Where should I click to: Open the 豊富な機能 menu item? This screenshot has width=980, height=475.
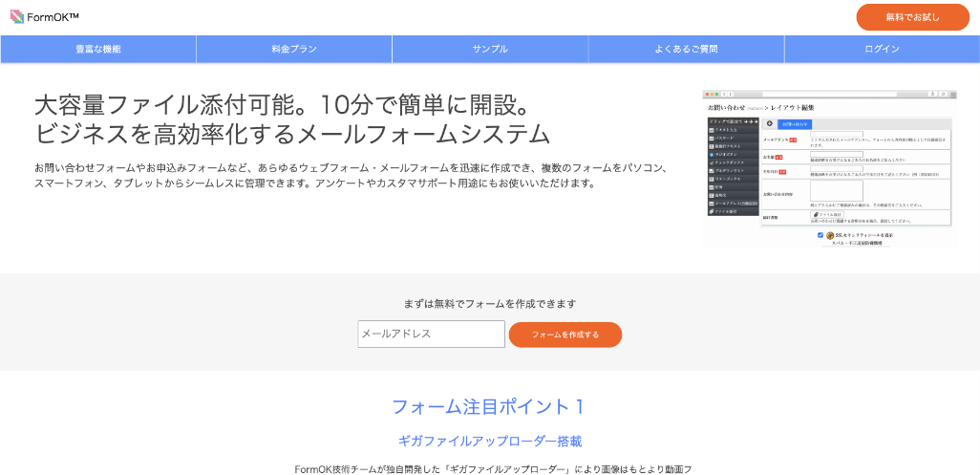(x=98, y=49)
